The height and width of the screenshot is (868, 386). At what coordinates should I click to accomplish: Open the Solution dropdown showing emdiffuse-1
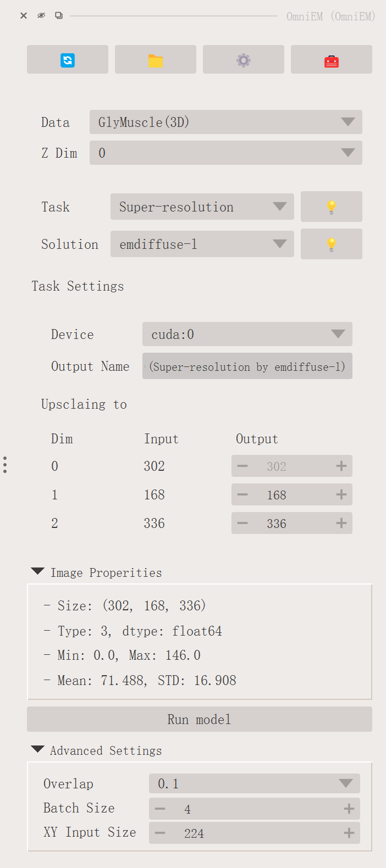click(202, 244)
